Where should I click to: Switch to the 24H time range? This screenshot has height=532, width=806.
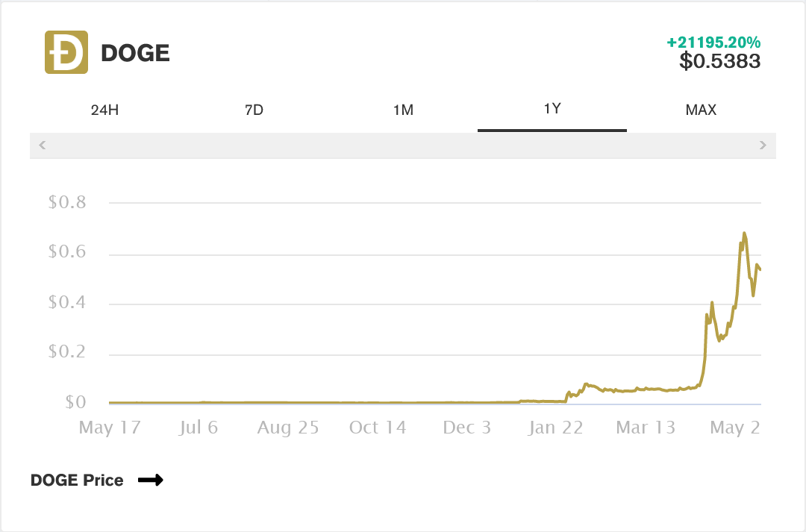tap(104, 110)
